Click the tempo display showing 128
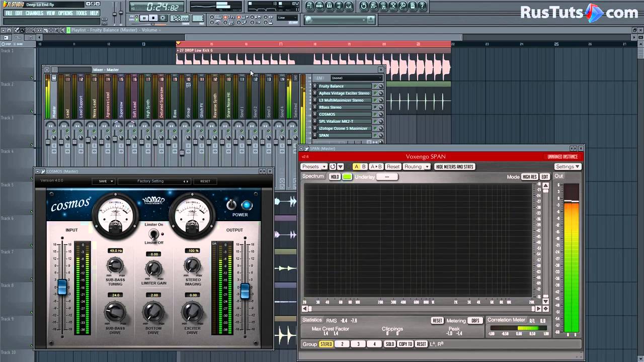This screenshot has width=644, height=362. pyautogui.click(x=180, y=19)
